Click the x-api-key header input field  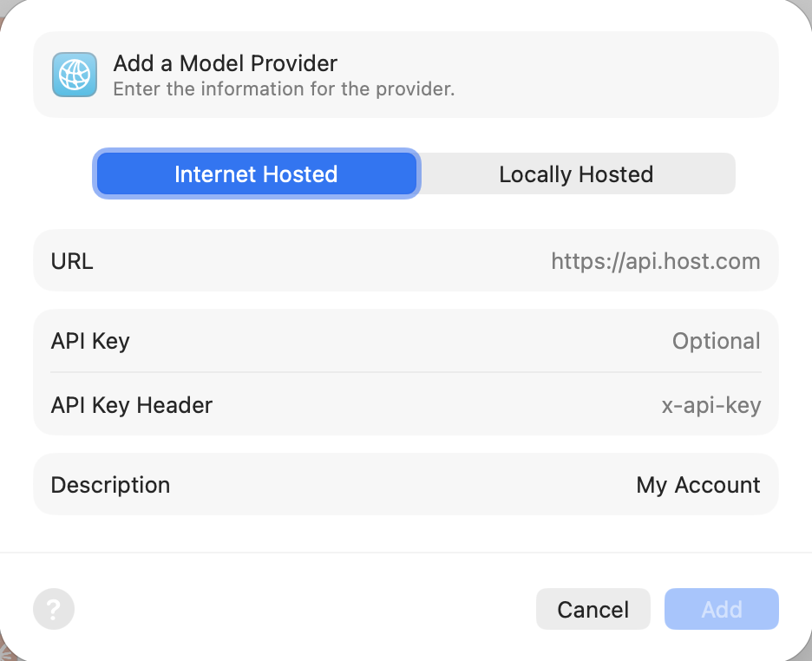click(x=710, y=405)
